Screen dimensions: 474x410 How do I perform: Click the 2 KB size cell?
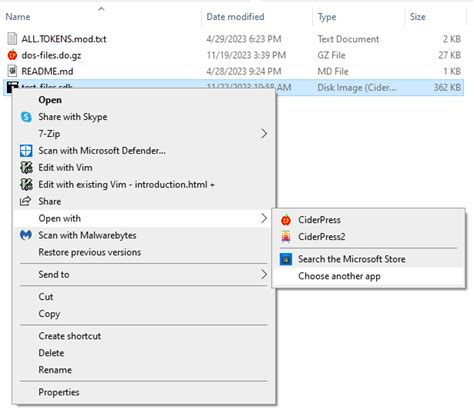coord(452,39)
